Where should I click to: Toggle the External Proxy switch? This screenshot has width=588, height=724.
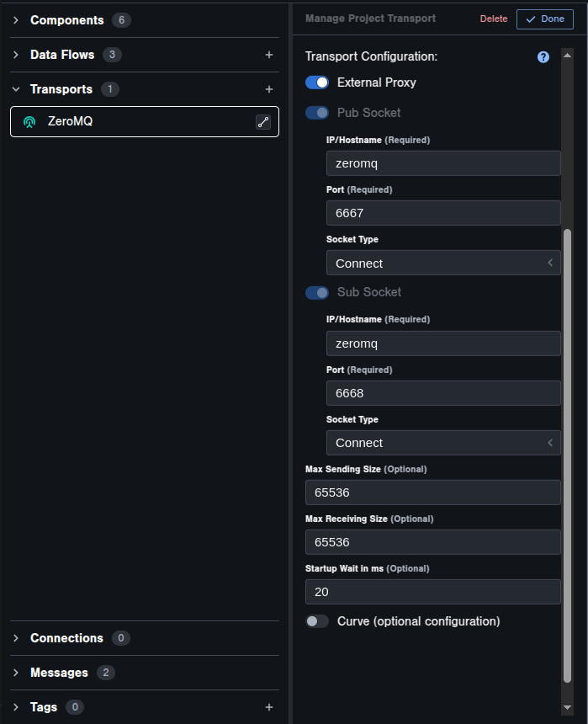coord(317,83)
